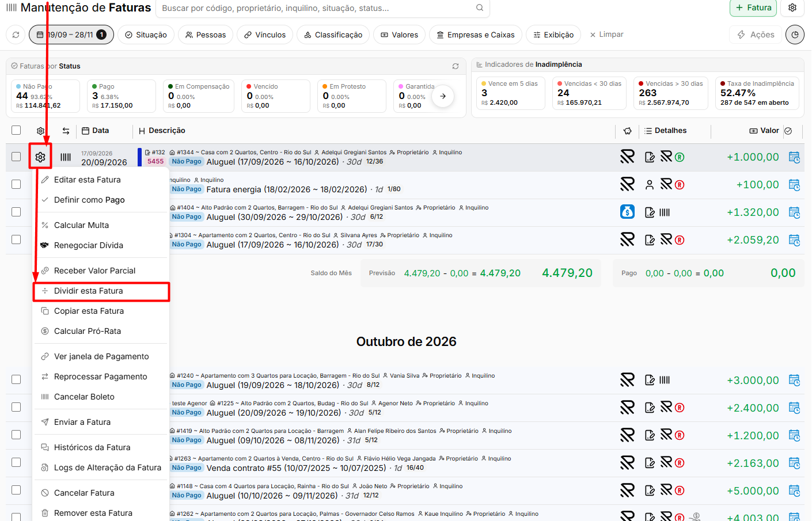Expand the Vínculos filter
812x521 pixels.
(265, 35)
